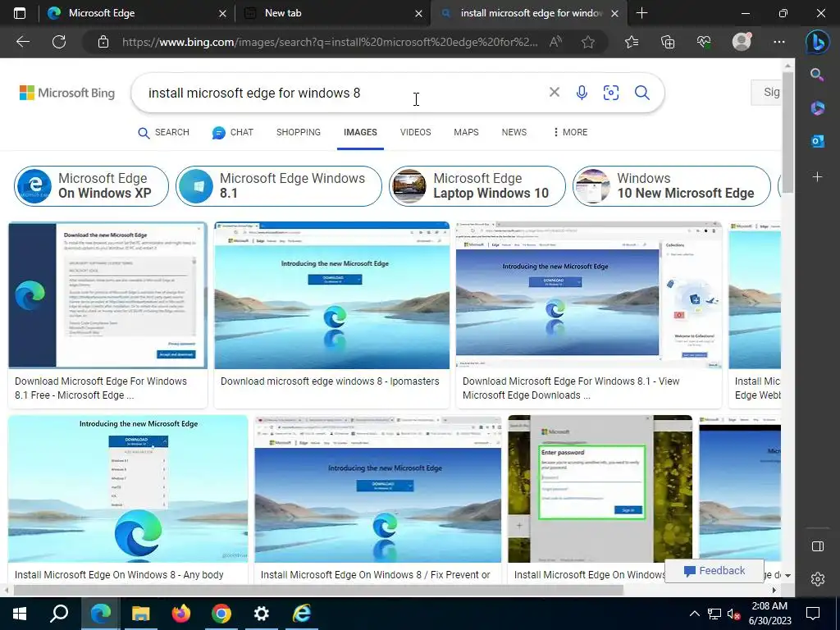Open the sidebar search icon
Image resolution: width=840 pixels, height=630 pixels.
coord(817,75)
